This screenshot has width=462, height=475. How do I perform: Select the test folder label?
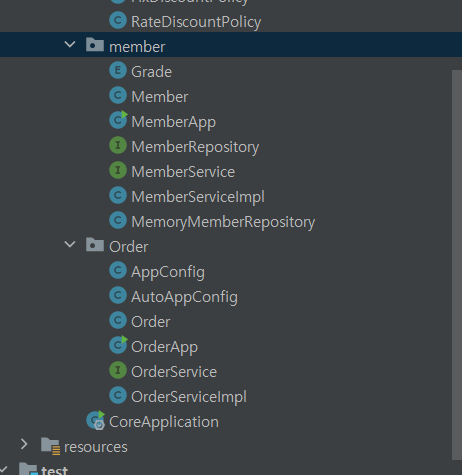(x=54, y=470)
